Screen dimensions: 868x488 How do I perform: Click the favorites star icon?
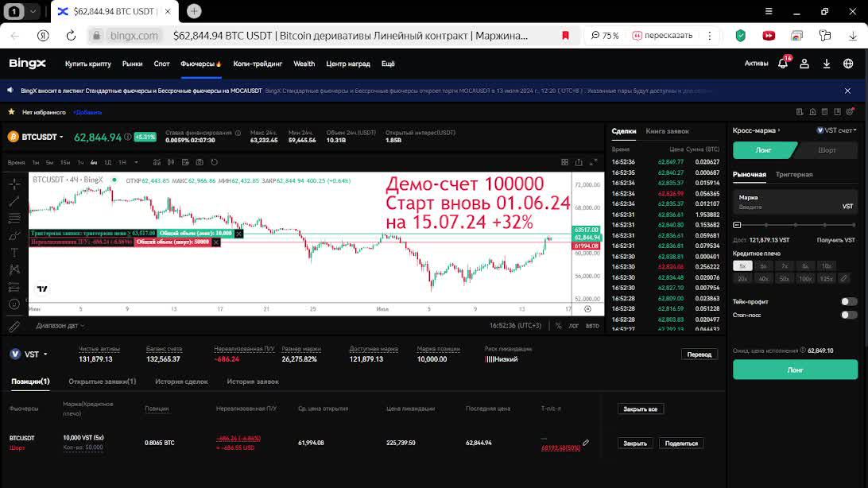pyautogui.click(x=11, y=112)
